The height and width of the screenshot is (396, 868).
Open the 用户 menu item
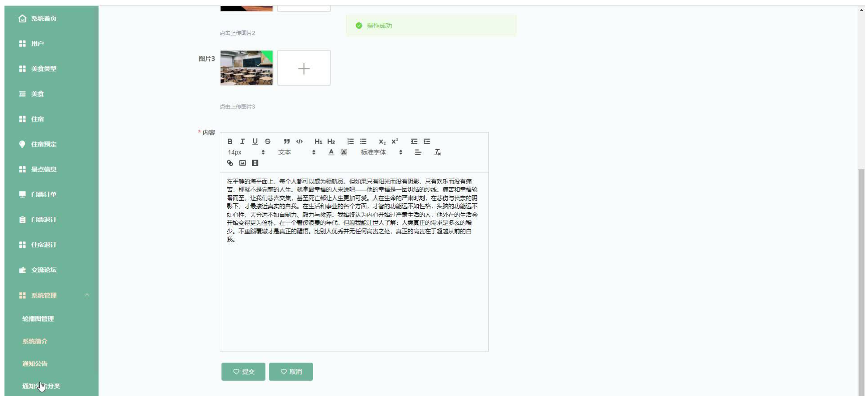[51, 43]
